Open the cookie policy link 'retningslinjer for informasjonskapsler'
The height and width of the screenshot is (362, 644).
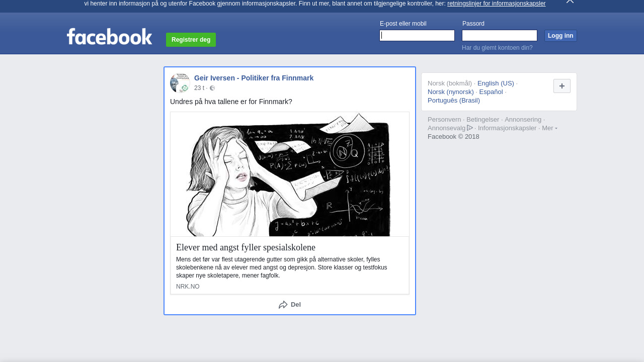pyautogui.click(x=496, y=4)
